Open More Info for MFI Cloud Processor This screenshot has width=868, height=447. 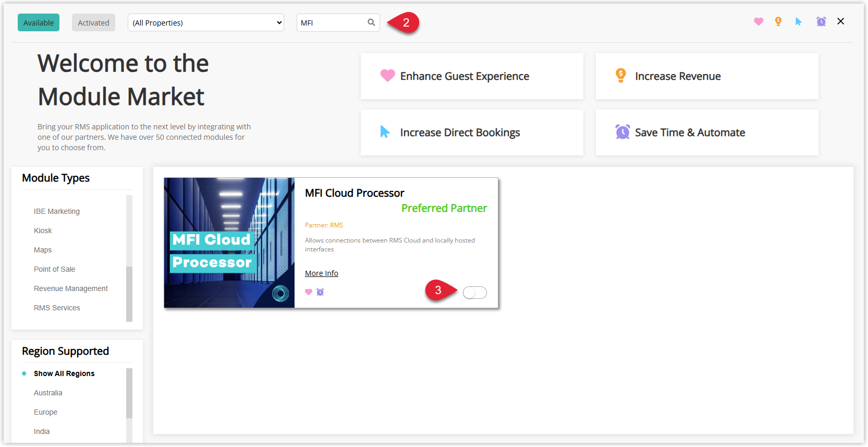[x=322, y=273]
